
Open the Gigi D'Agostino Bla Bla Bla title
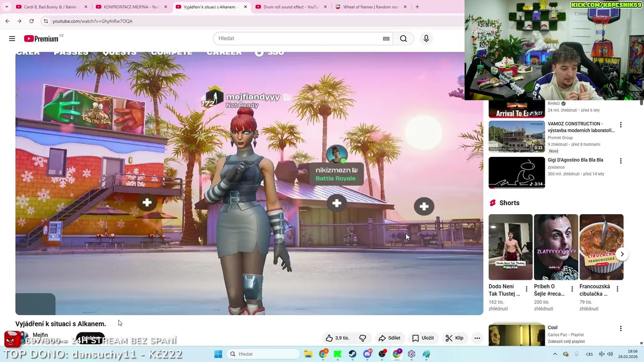575,160
